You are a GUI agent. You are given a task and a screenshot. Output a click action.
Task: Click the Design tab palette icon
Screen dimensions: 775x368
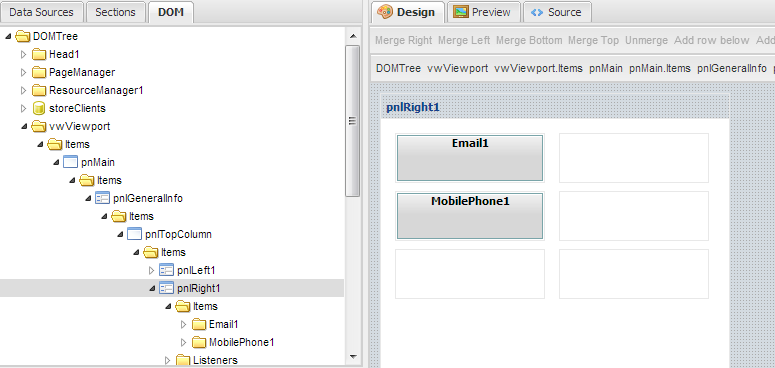pyautogui.click(x=385, y=12)
